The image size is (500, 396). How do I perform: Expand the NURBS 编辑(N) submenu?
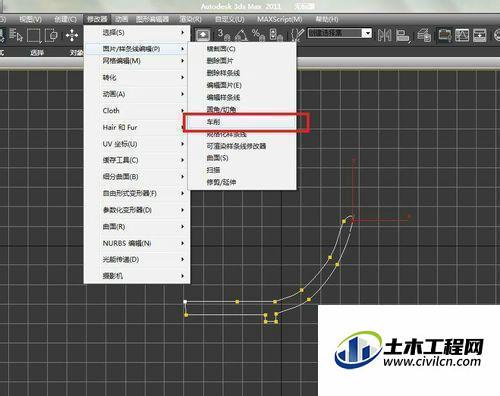click(x=137, y=243)
